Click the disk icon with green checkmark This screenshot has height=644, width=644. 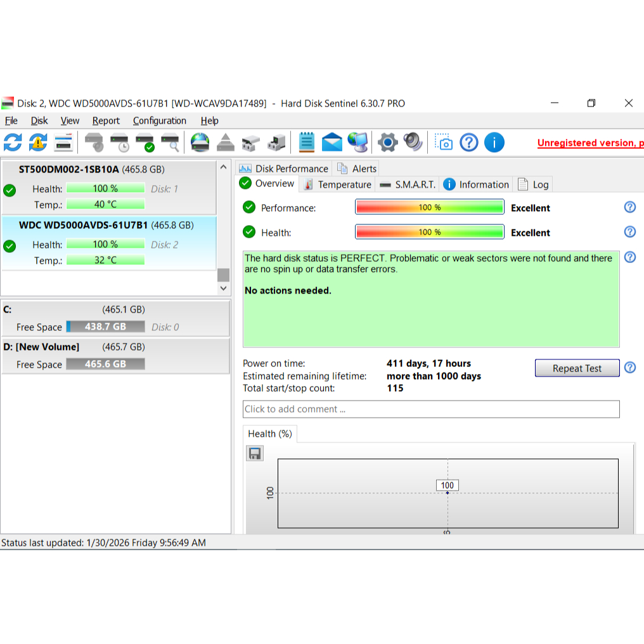(x=145, y=142)
